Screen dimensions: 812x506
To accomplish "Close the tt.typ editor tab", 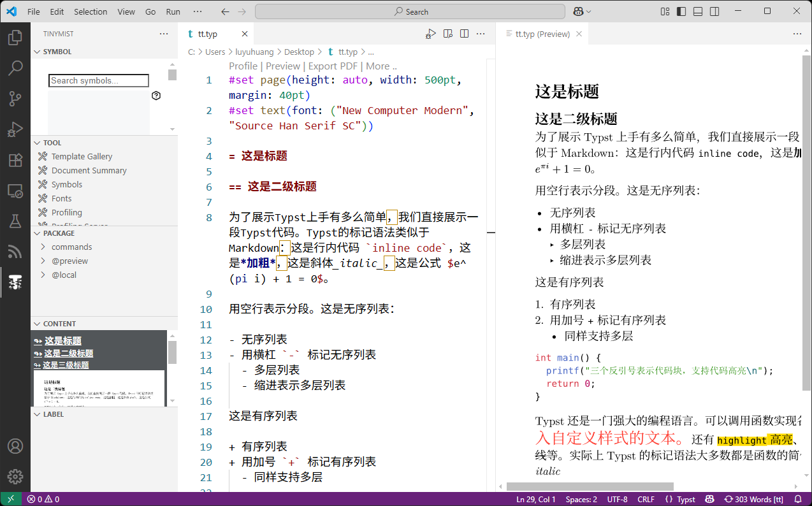I will coord(245,34).
